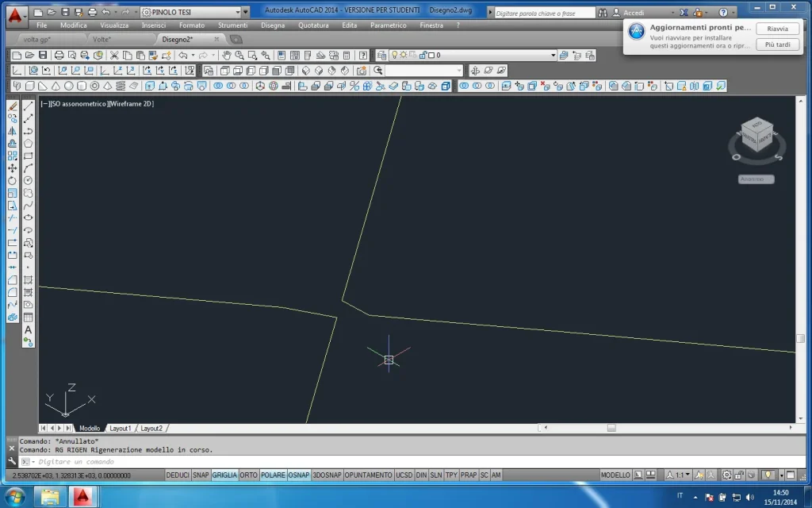The height and width of the screenshot is (508, 812).
Task: Click the Pan hand icon
Action: tap(227, 56)
